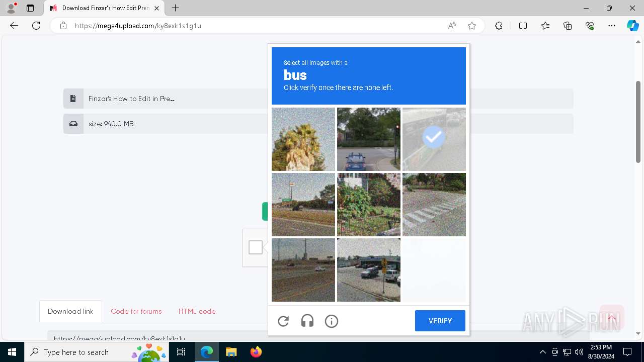Click the Finzar's How to Edit file name
The width and height of the screenshot is (644, 362).
pos(131,99)
